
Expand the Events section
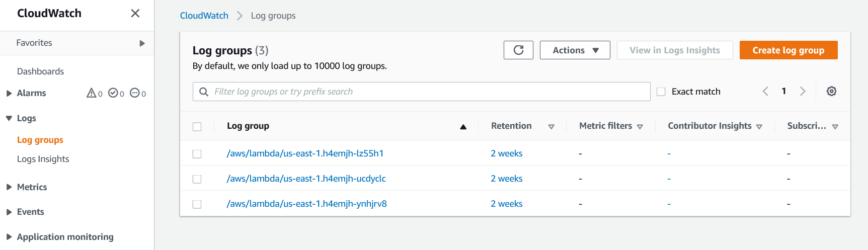(x=9, y=212)
